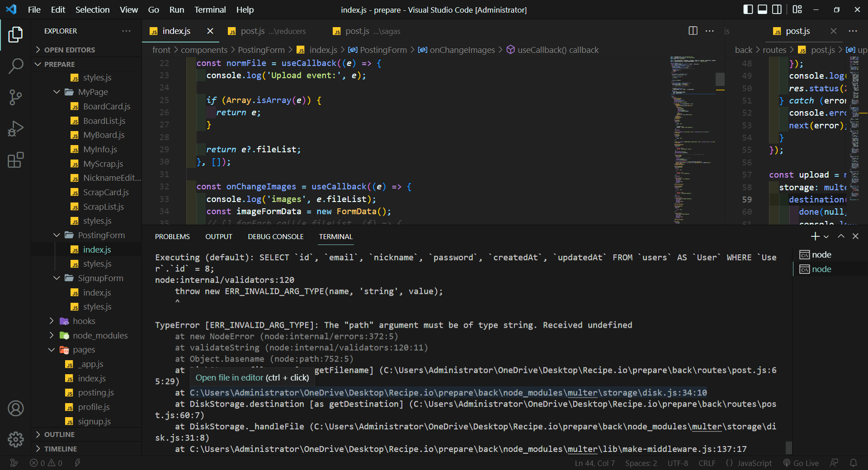Create a new terminal with plus icon
Viewport: 868px width, 470px height.
tap(815, 236)
